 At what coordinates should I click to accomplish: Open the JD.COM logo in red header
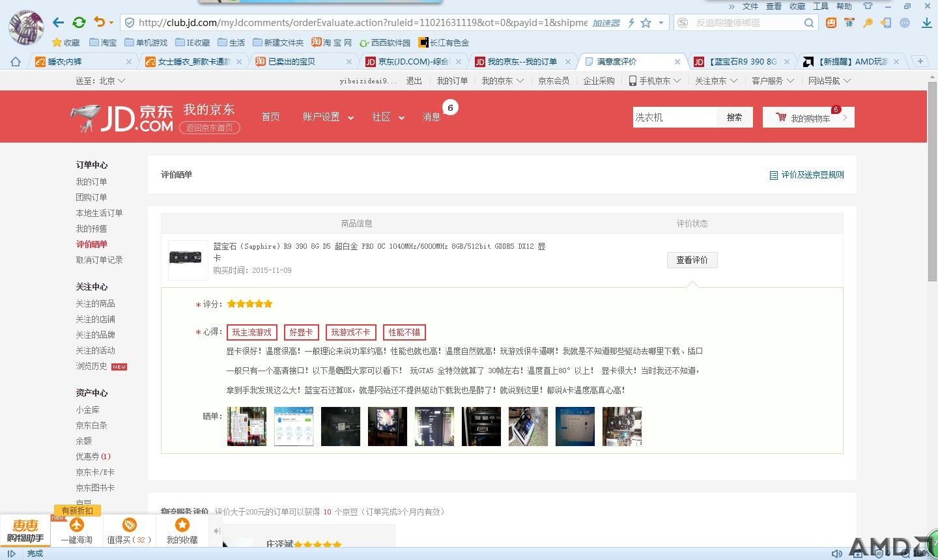122,118
